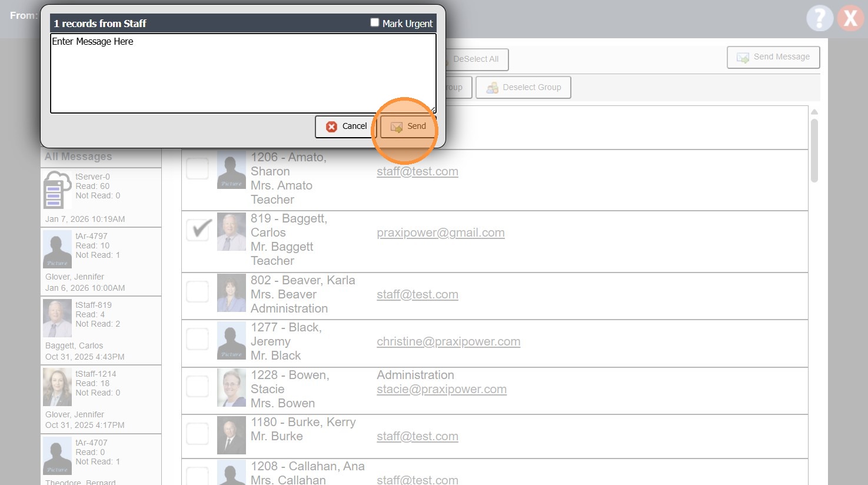Click the 1 records from Staff title

tap(100, 24)
